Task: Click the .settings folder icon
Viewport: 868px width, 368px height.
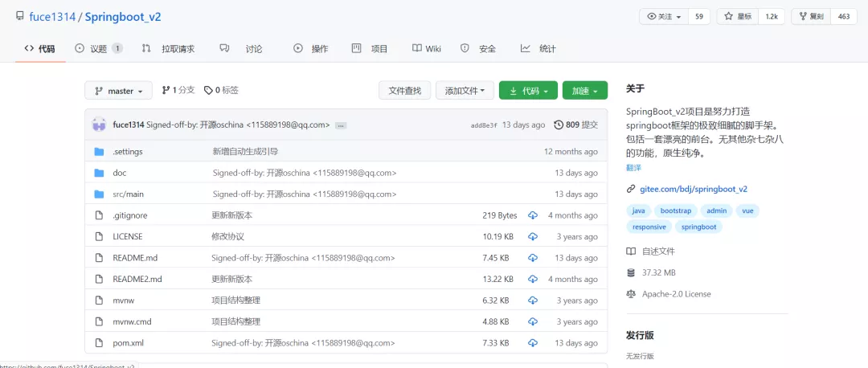Action: (x=99, y=152)
